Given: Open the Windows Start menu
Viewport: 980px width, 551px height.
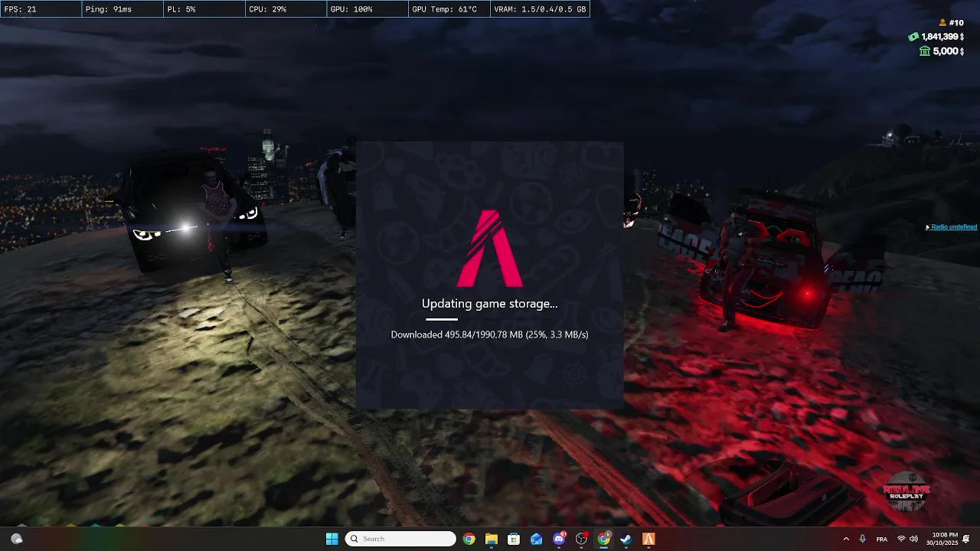Looking at the screenshot, I should pos(332,539).
